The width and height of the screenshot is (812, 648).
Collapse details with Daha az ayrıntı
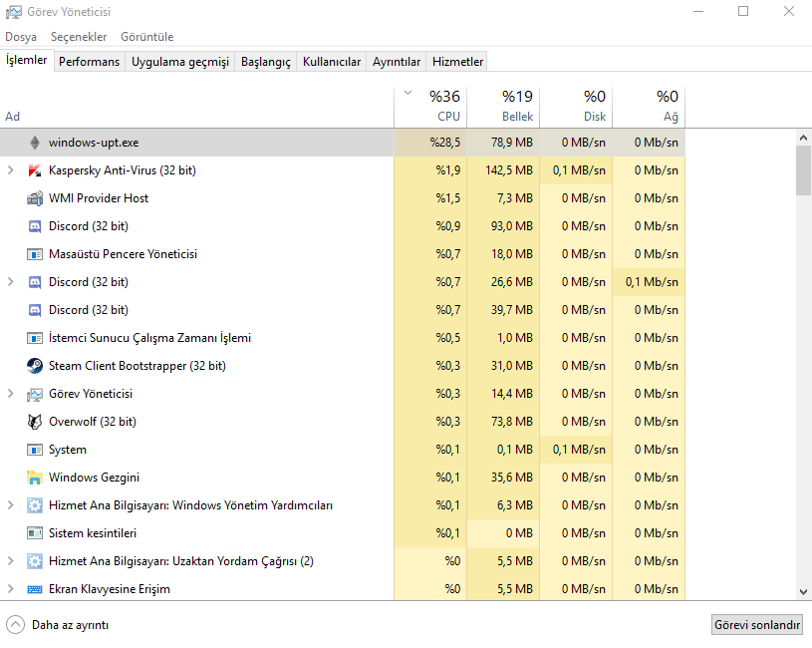coord(58,625)
